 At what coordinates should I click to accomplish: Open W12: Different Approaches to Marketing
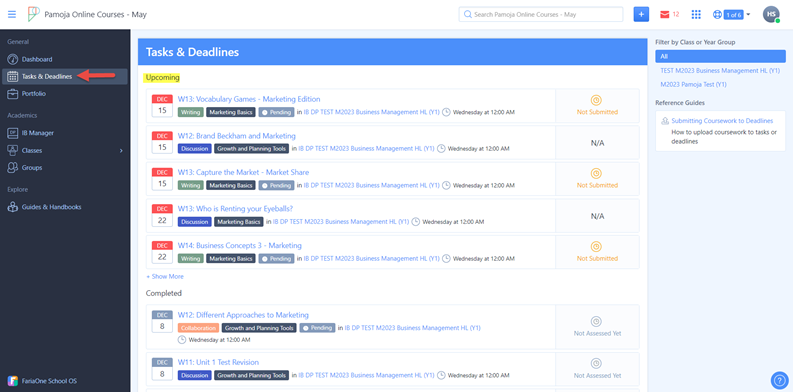[x=243, y=315]
